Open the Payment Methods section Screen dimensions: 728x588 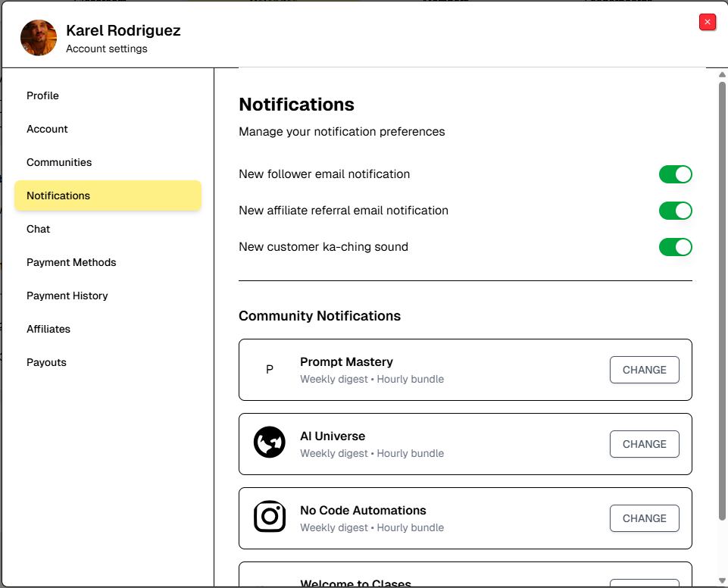point(71,262)
